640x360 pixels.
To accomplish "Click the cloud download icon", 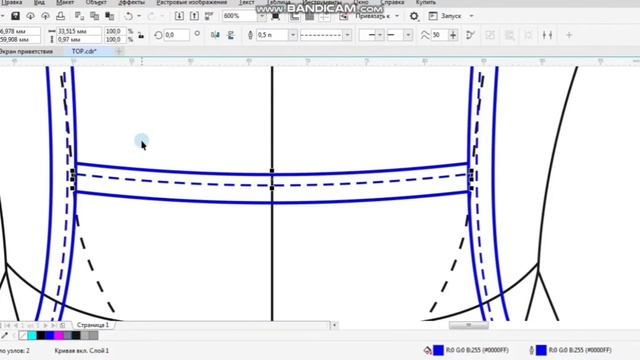I will tap(30, 16).
